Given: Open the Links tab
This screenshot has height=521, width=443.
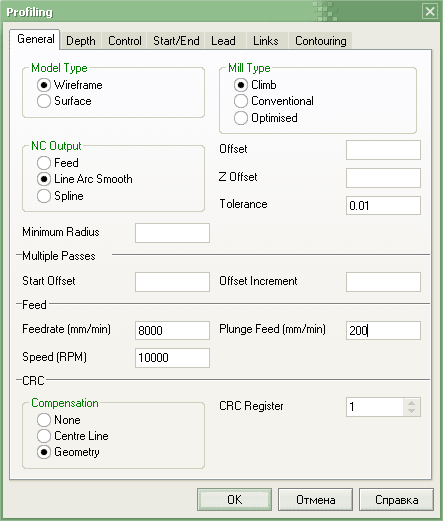Looking at the screenshot, I should [x=266, y=41].
